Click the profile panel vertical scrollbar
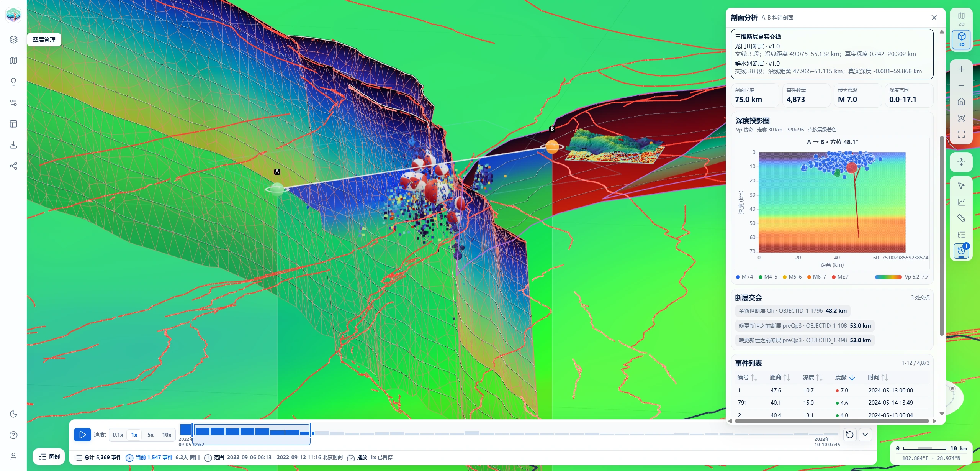 (x=942, y=236)
